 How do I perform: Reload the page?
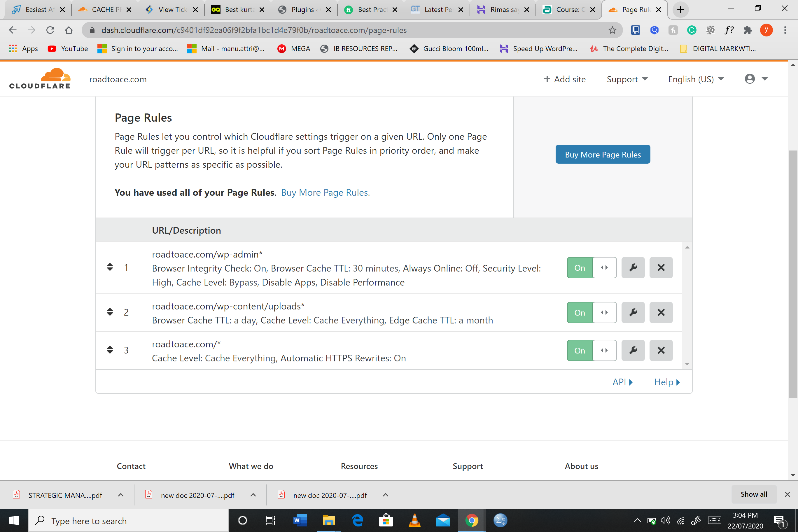tap(50, 30)
